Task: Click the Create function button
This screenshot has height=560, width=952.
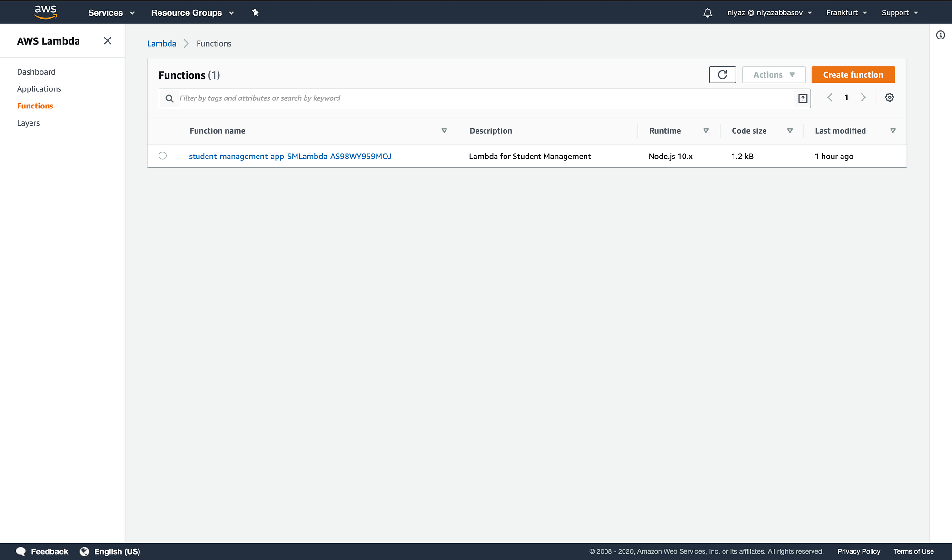Action: pos(853,75)
